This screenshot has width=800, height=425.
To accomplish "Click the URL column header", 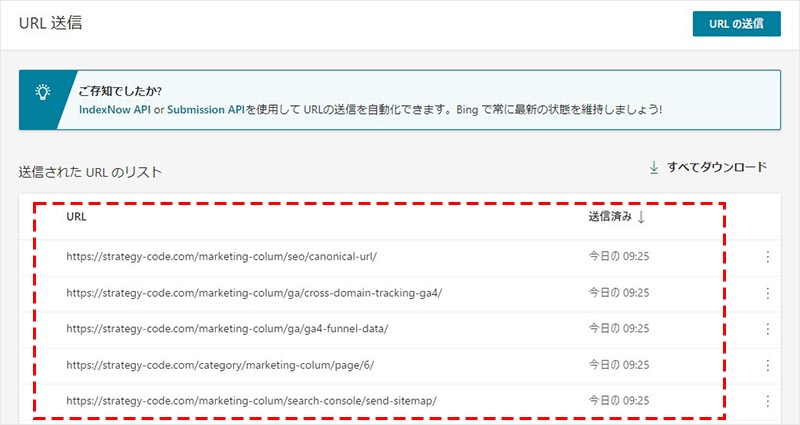I will 76,216.
